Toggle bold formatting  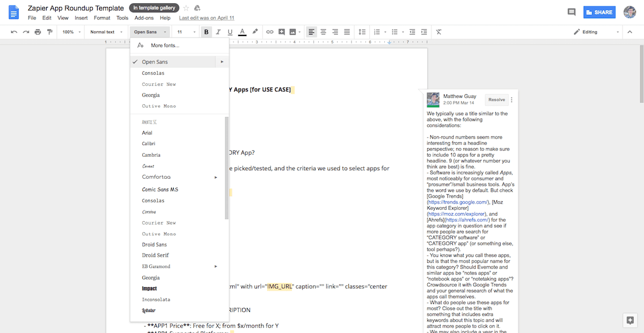(207, 32)
